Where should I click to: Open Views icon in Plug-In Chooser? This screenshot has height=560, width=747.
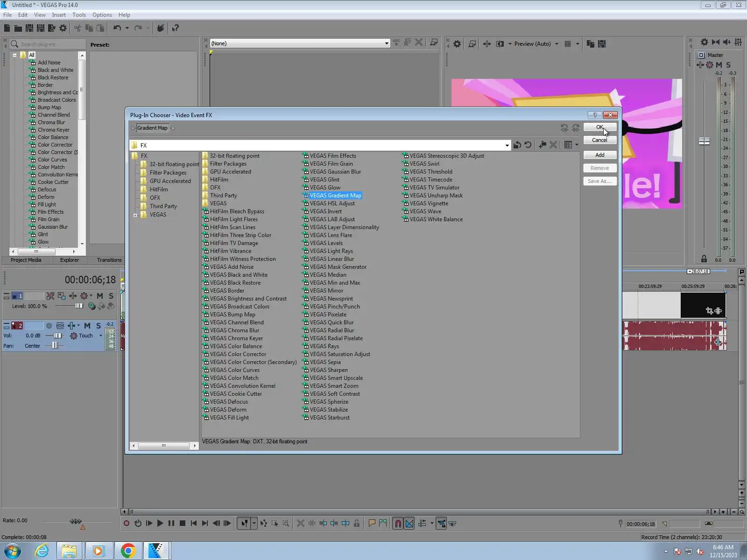click(568, 145)
